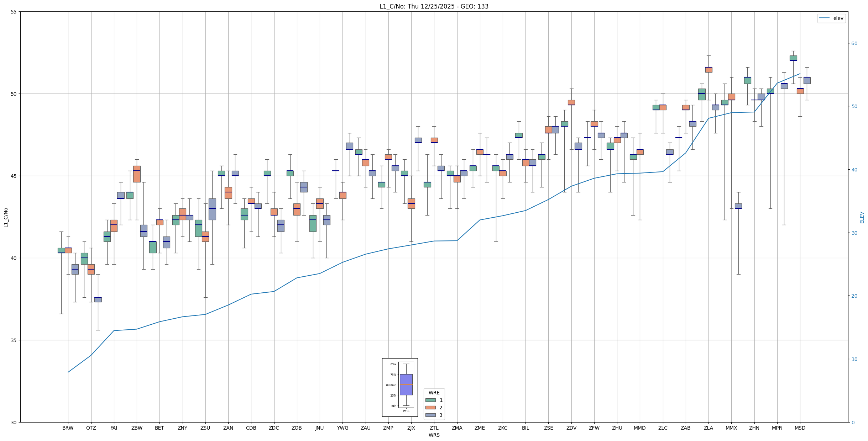Click the 60 tick on right axis
The image size is (868, 441).
(x=854, y=43)
